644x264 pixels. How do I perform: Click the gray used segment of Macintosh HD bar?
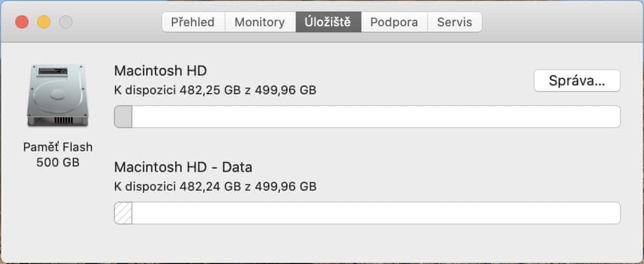[123, 117]
